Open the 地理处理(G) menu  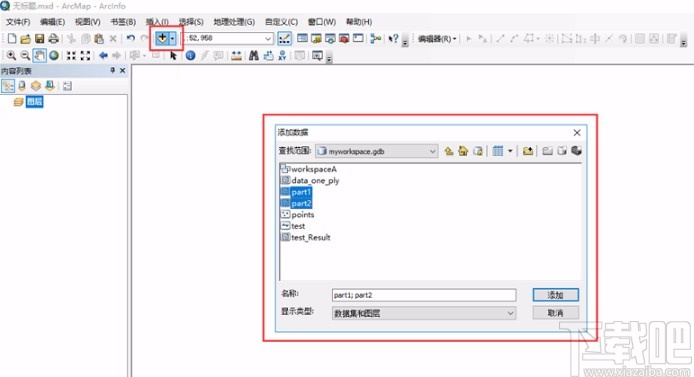click(x=234, y=22)
